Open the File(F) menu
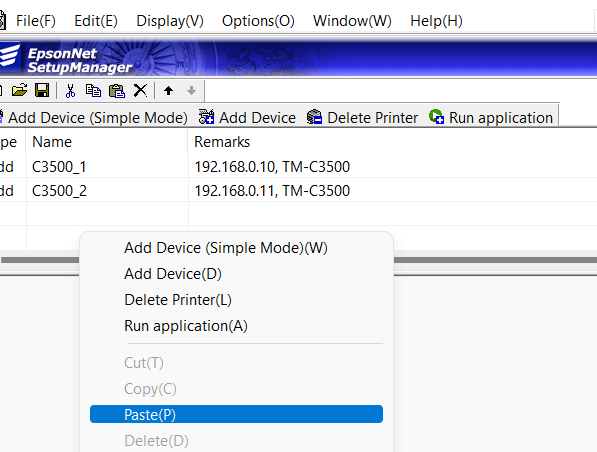Image resolution: width=597 pixels, height=452 pixels. pyautogui.click(x=36, y=21)
